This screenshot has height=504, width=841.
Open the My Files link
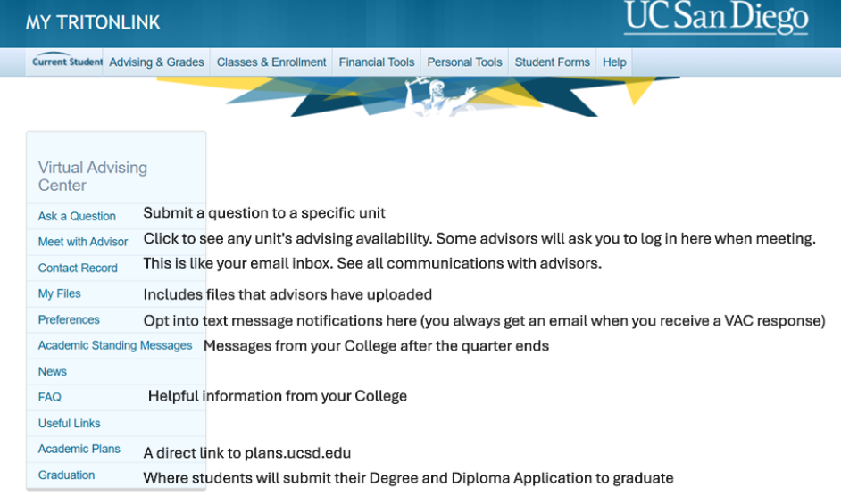click(x=59, y=293)
